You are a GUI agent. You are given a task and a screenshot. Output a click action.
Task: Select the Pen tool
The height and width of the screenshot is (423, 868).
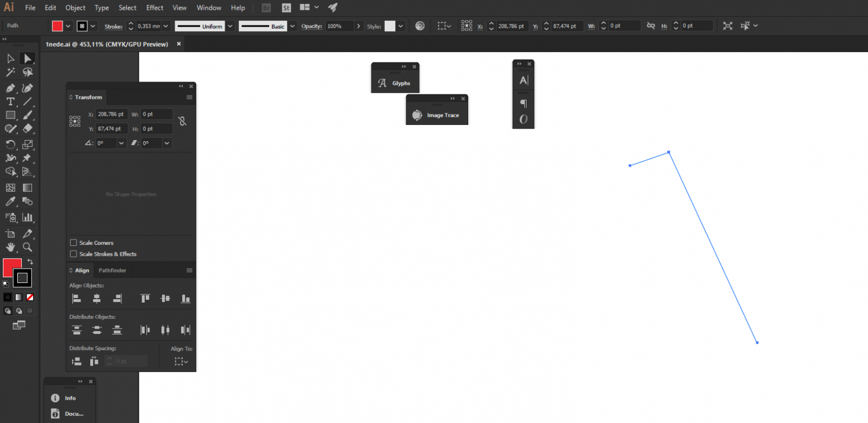[x=10, y=88]
